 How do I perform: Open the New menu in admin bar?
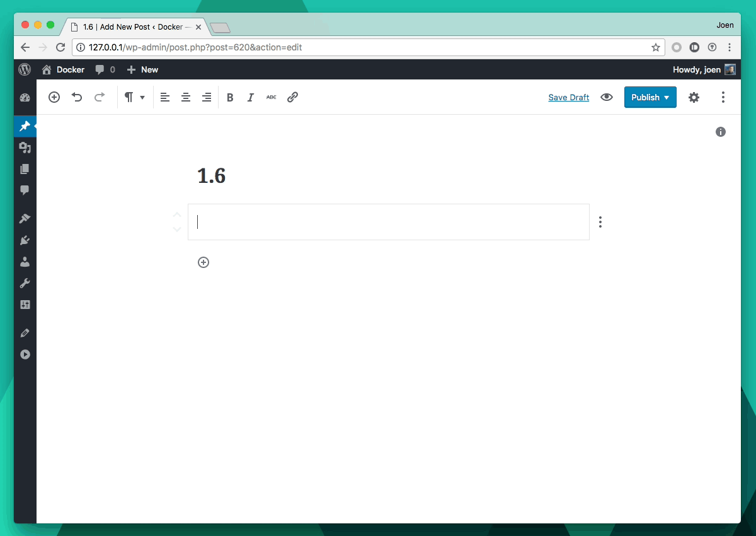[142, 69]
